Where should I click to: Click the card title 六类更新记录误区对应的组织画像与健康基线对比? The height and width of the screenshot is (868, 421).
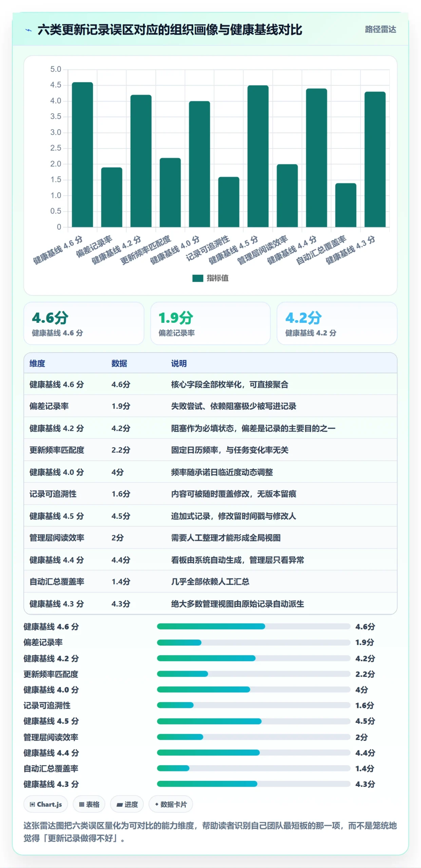click(170, 30)
